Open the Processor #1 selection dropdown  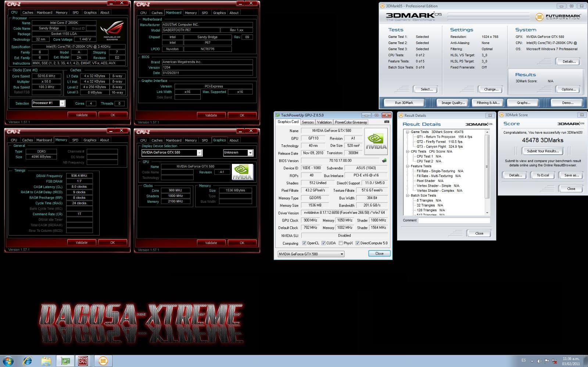[62, 103]
